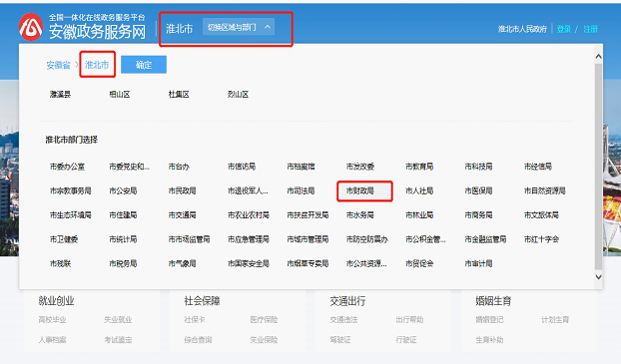
Task: Select department 市公积金管...
Action: (x=425, y=239)
